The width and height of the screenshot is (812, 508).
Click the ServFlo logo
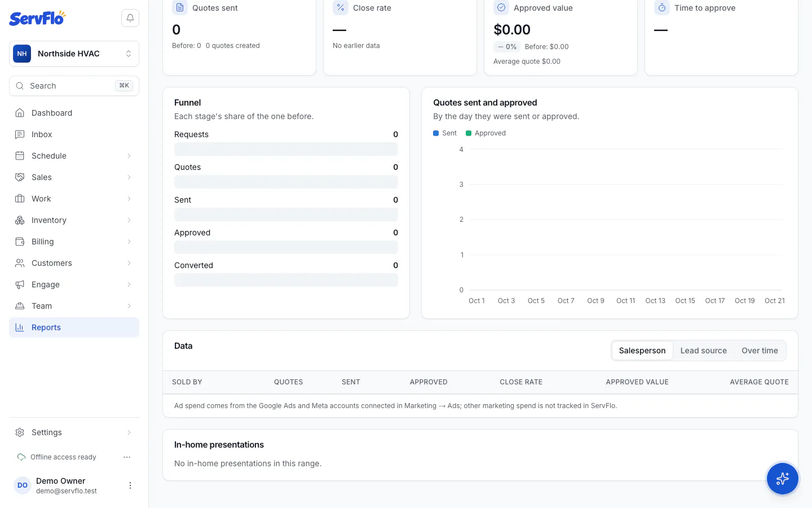pyautogui.click(x=37, y=18)
